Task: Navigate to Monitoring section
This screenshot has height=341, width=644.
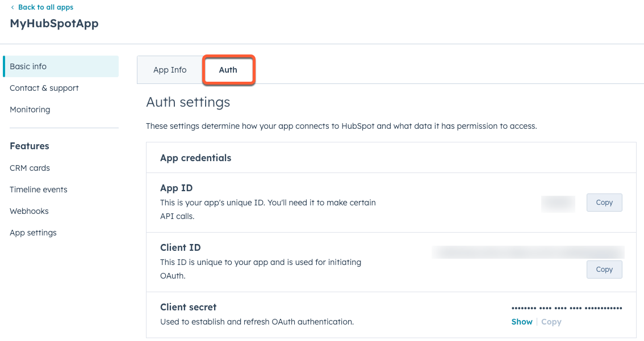Action: (x=30, y=109)
